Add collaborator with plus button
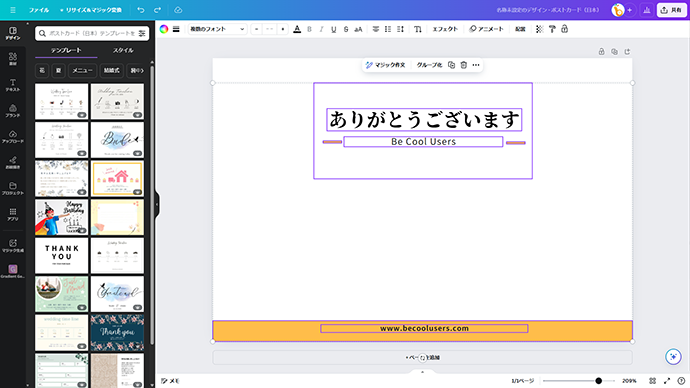 [x=630, y=10]
